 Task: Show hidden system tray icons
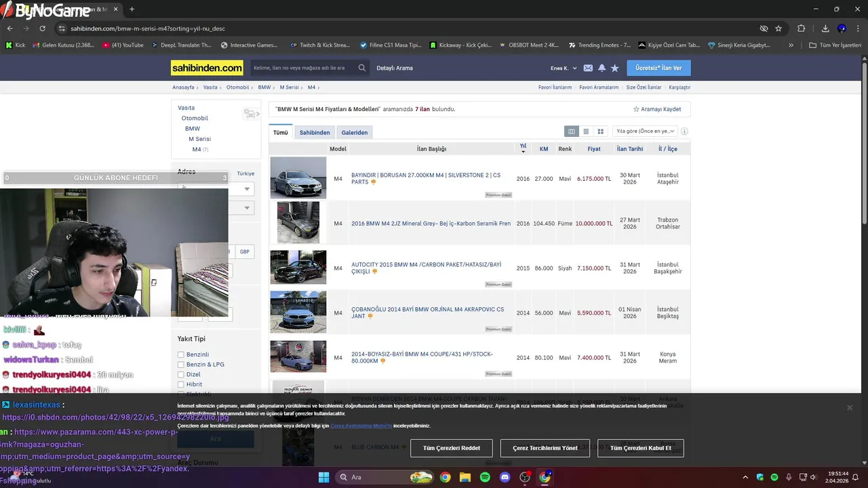(x=745, y=477)
